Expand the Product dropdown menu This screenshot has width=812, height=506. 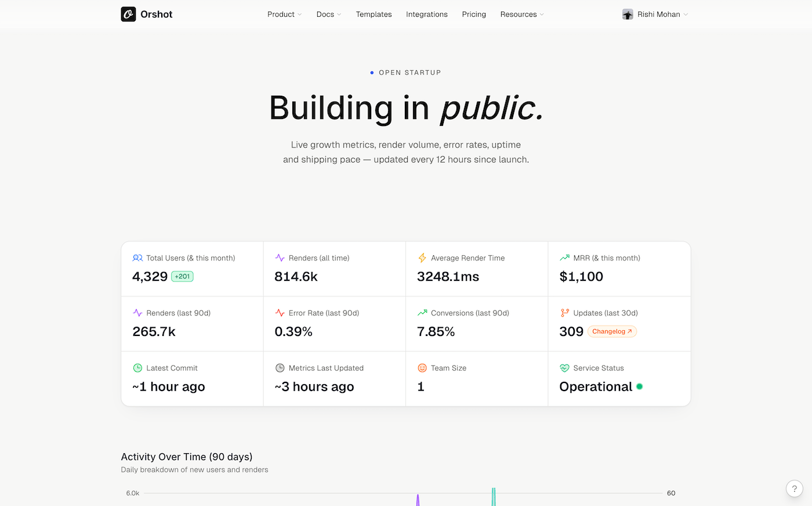click(x=284, y=15)
